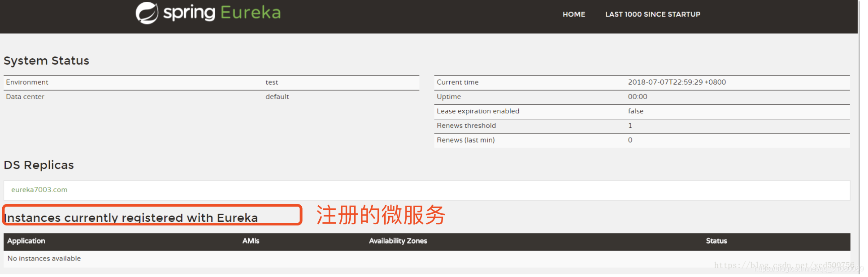The height and width of the screenshot is (277, 868).
Task: Select the 'default' data center value
Action: click(x=277, y=96)
